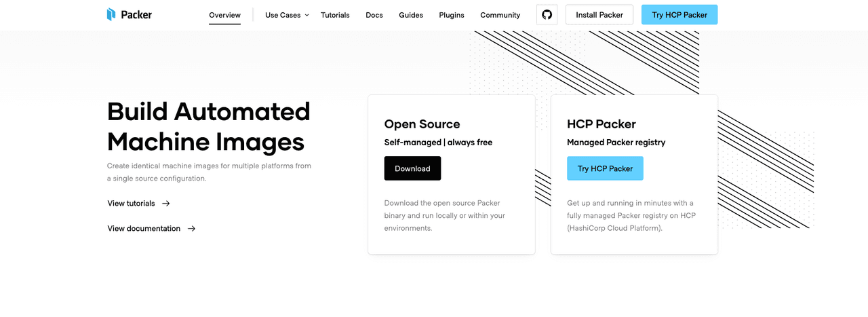Click the black Download button
The height and width of the screenshot is (317, 868).
412,168
